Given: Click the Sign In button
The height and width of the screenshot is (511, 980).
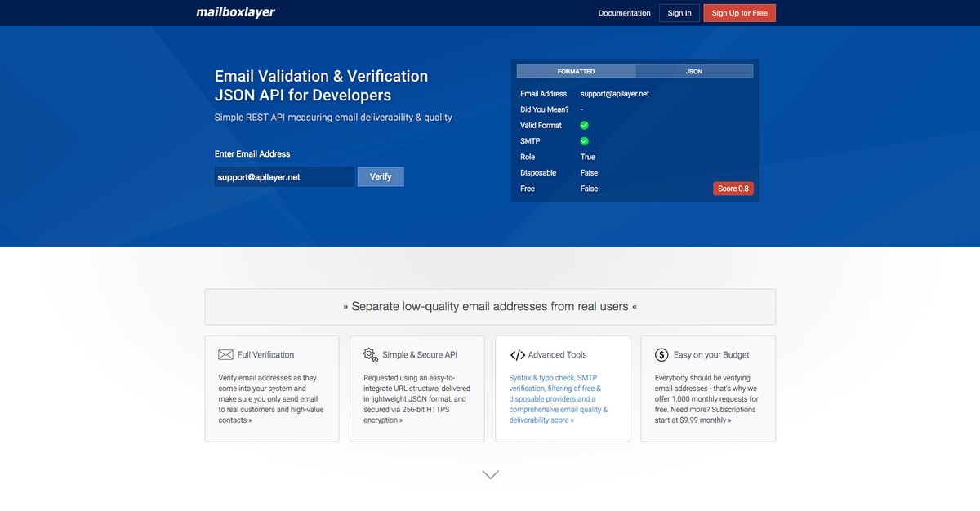Looking at the screenshot, I should coord(679,12).
